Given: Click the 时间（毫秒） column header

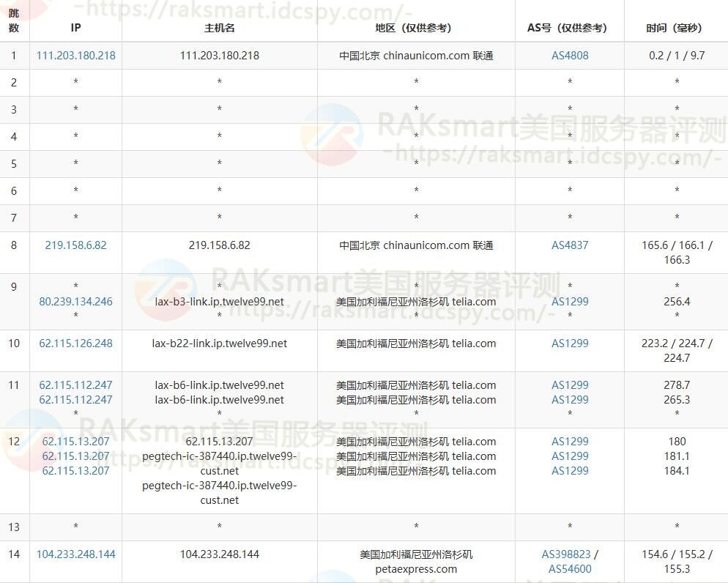Looking at the screenshot, I should 675,28.
